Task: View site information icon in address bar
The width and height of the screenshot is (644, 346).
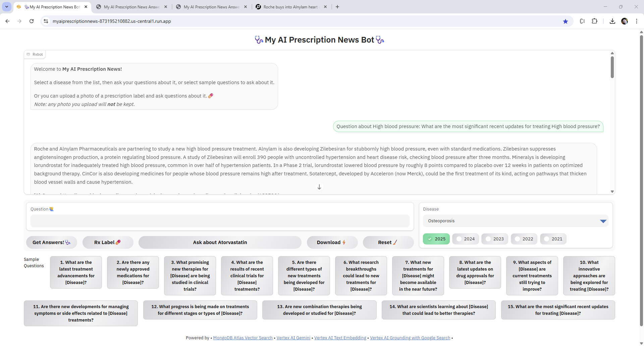Action: coord(46,21)
